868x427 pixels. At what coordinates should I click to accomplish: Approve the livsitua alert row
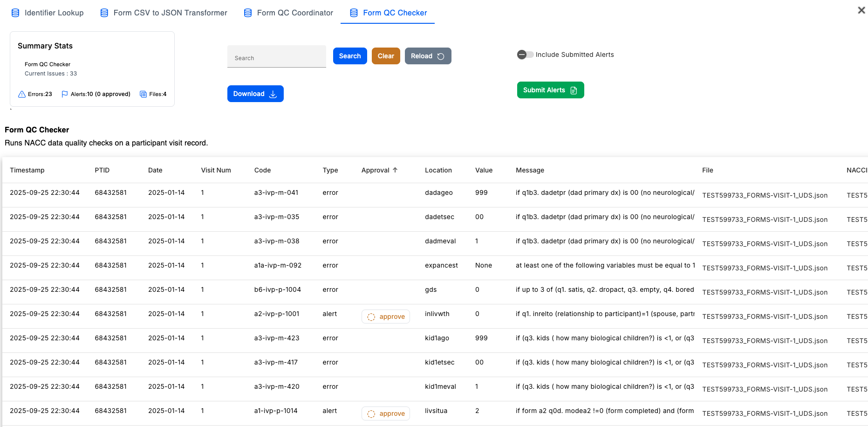point(386,413)
